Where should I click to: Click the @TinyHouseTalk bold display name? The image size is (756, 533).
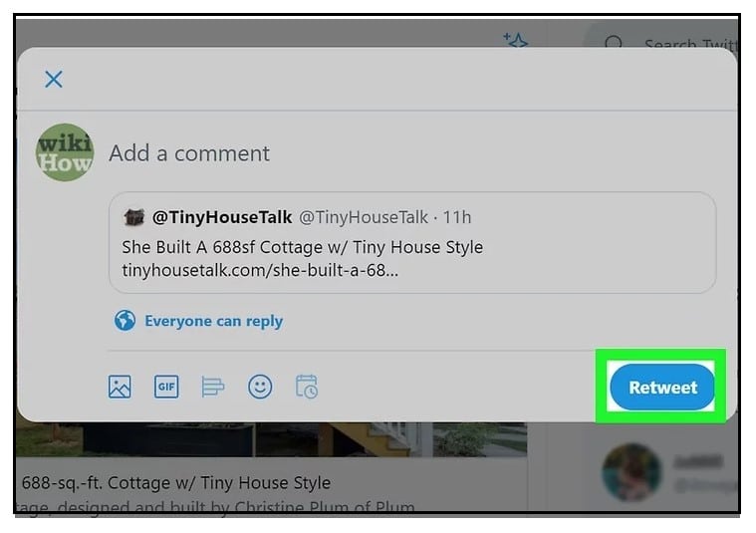[x=222, y=217]
